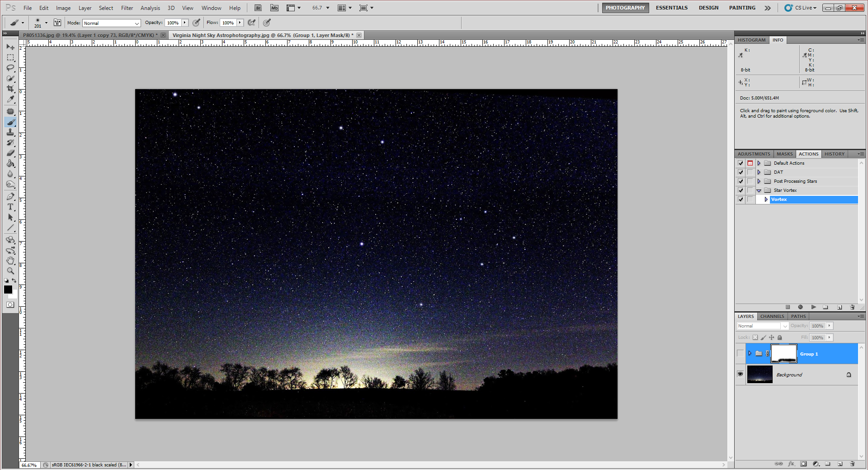Select the Paint Bucket tool

point(10,163)
